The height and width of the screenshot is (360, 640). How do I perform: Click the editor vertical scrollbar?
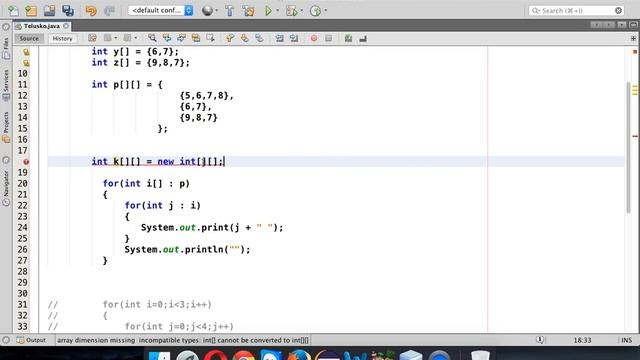click(629, 147)
